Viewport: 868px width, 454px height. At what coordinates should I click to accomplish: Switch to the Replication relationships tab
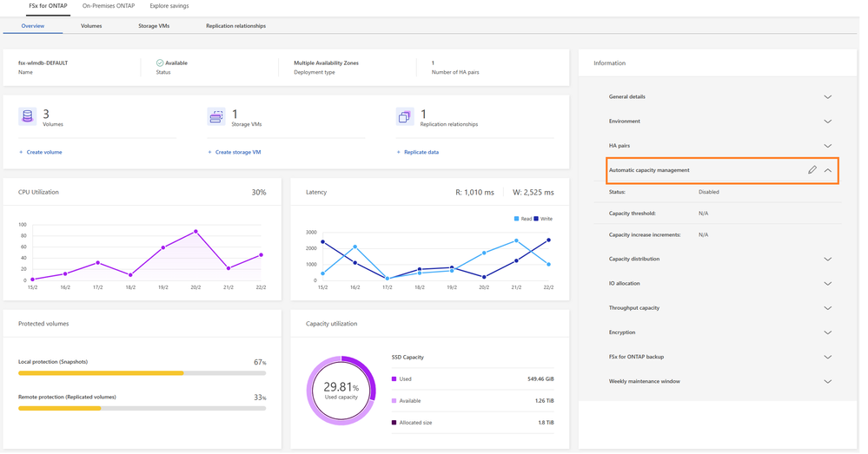(235, 26)
